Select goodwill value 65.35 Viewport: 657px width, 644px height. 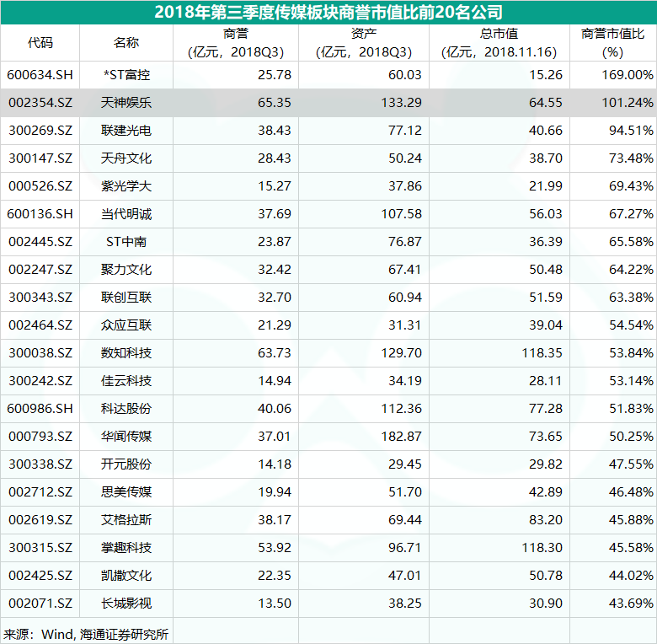coord(275,103)
